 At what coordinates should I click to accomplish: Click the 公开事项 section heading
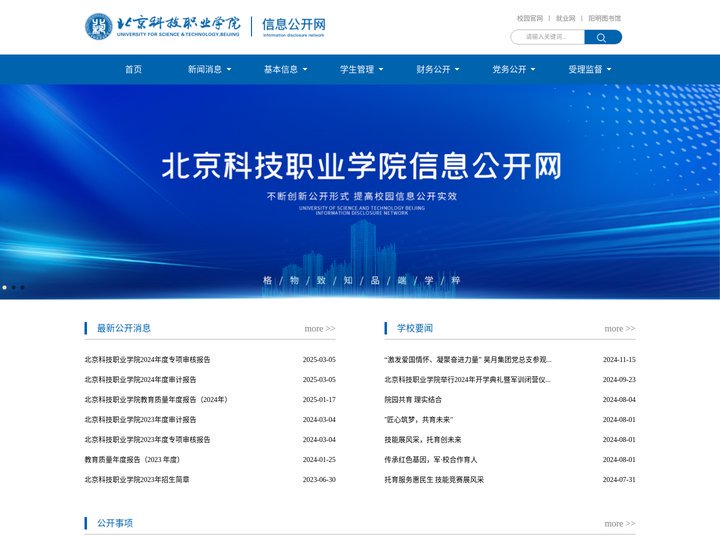115,523
